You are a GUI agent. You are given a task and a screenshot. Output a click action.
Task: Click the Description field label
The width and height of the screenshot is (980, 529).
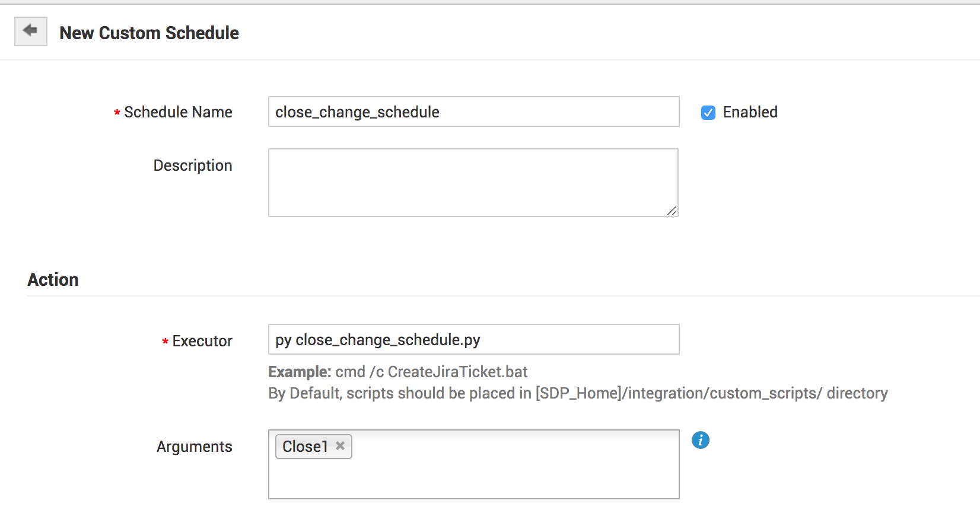pos(193,165)
